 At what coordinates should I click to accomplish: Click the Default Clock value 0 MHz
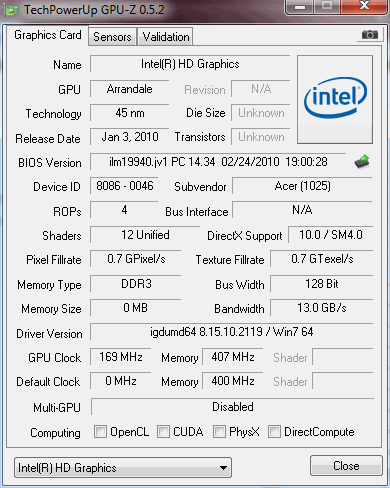click(121, 381)
